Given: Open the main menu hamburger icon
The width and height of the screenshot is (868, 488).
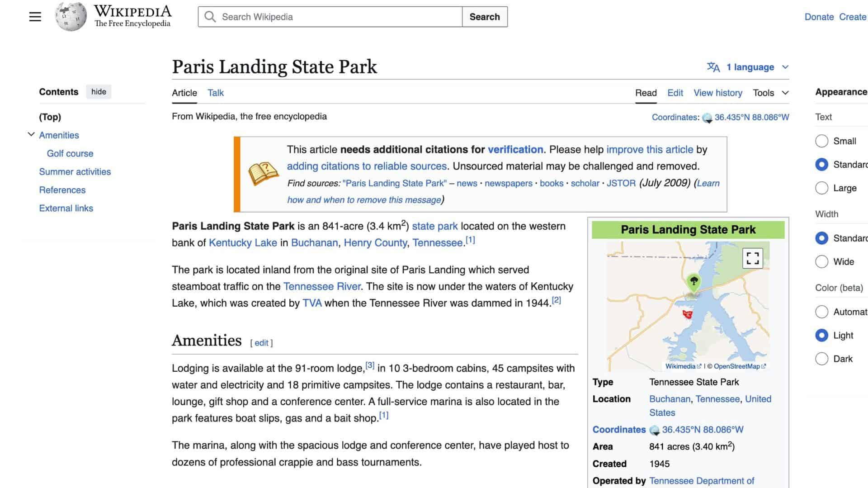Looking at the screenshot, I should pos(35,17).
